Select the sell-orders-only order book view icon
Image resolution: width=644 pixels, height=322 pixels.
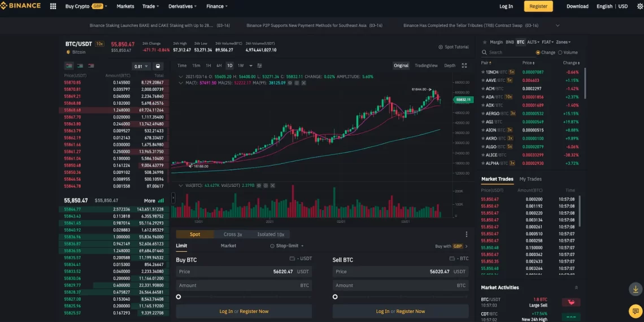point(91,66)
